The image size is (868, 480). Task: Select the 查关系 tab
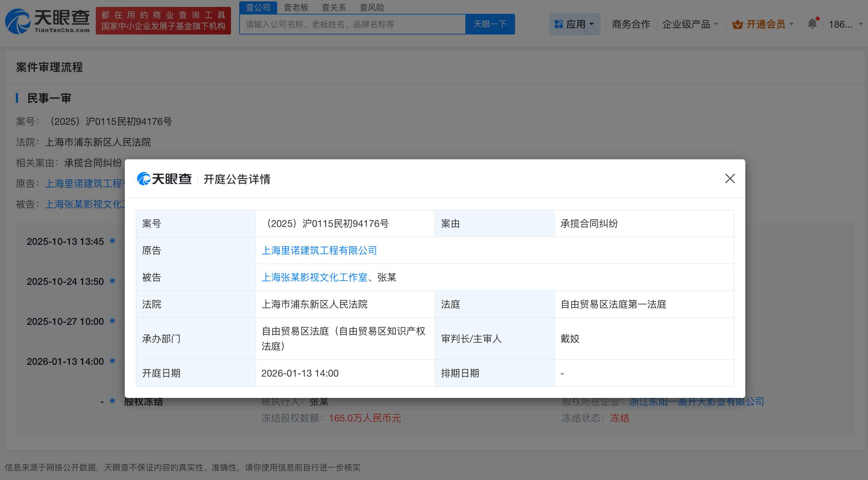point(334,7)
